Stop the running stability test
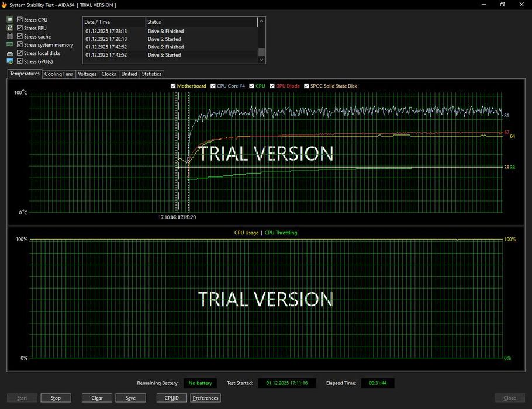Image resolution: width=532 pixels, height=409 pixels. pyautogui.click(x=56, y=398)
